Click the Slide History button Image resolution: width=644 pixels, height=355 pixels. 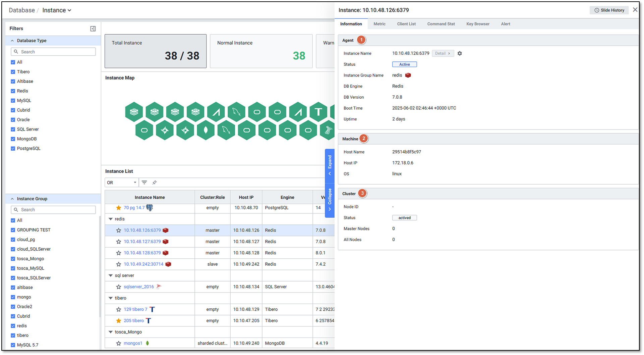(x=609, y=10)
